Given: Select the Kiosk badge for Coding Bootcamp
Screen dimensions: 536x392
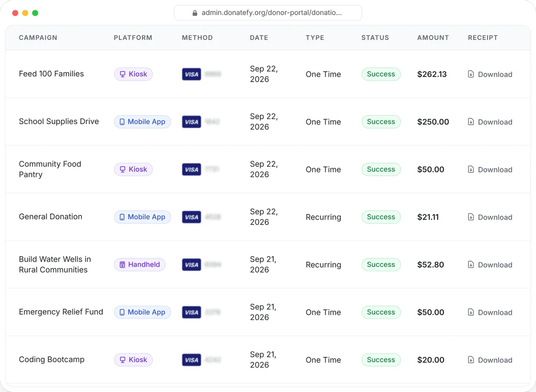Looking at the screenshot, I should click(134, 359).
